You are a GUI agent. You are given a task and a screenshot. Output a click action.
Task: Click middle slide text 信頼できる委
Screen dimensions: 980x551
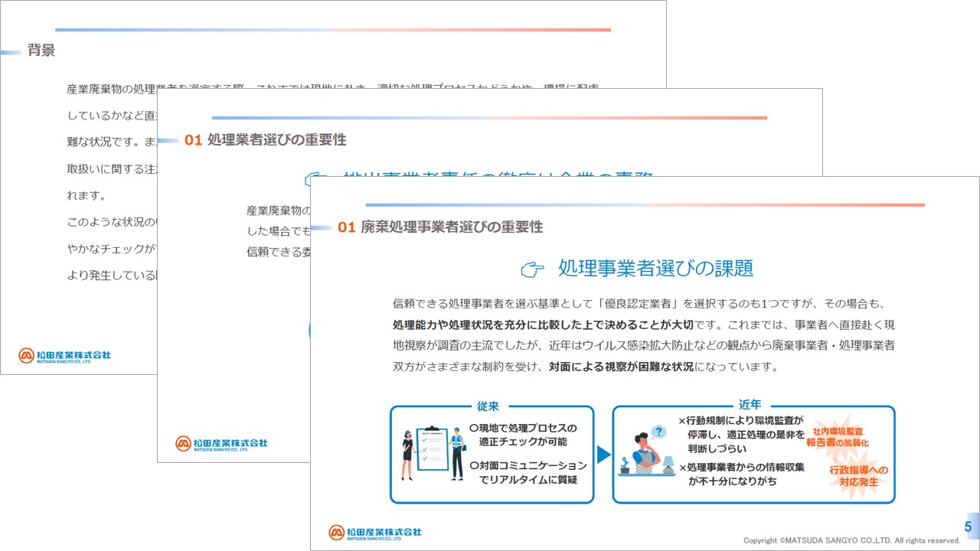pos(279,251)
